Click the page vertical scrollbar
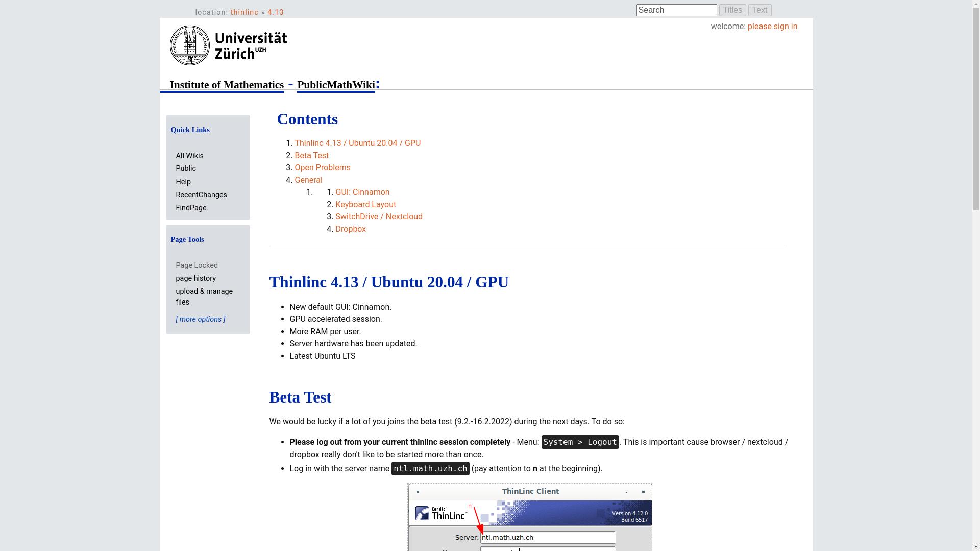This screenshot has width=980, height=551. coord(976,275)
